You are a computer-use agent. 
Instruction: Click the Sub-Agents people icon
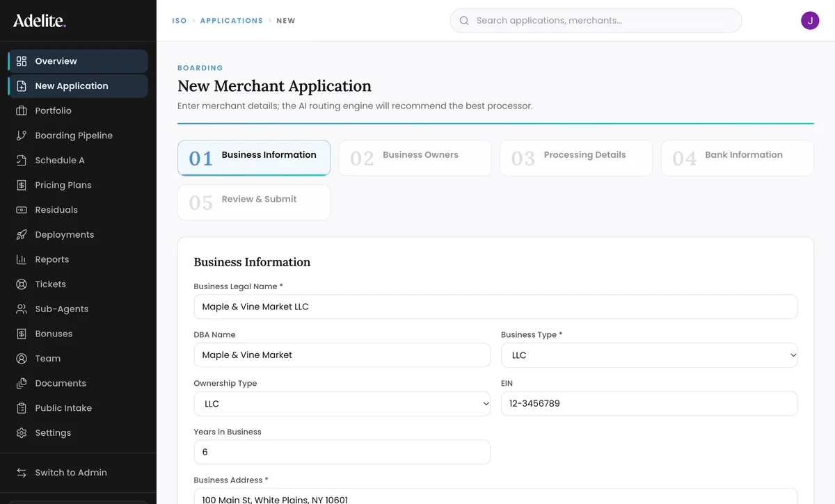(x=22, y=309)
